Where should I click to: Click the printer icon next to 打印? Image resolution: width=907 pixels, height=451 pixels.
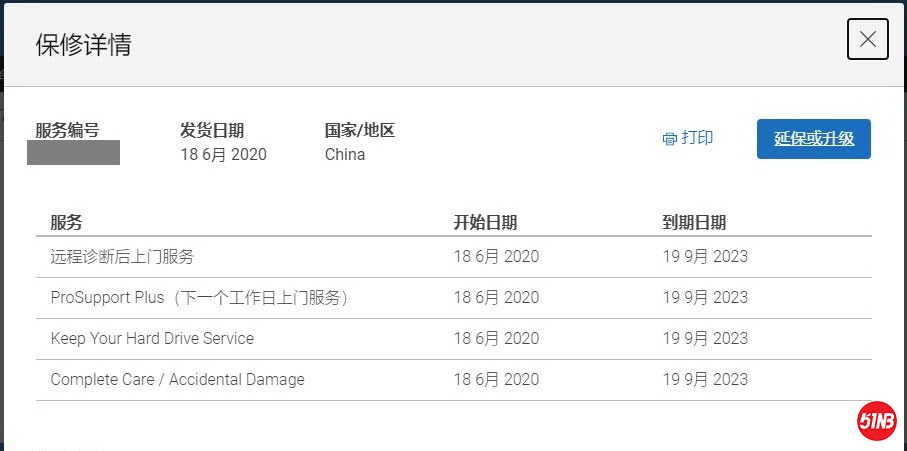(x=669, y=139)
